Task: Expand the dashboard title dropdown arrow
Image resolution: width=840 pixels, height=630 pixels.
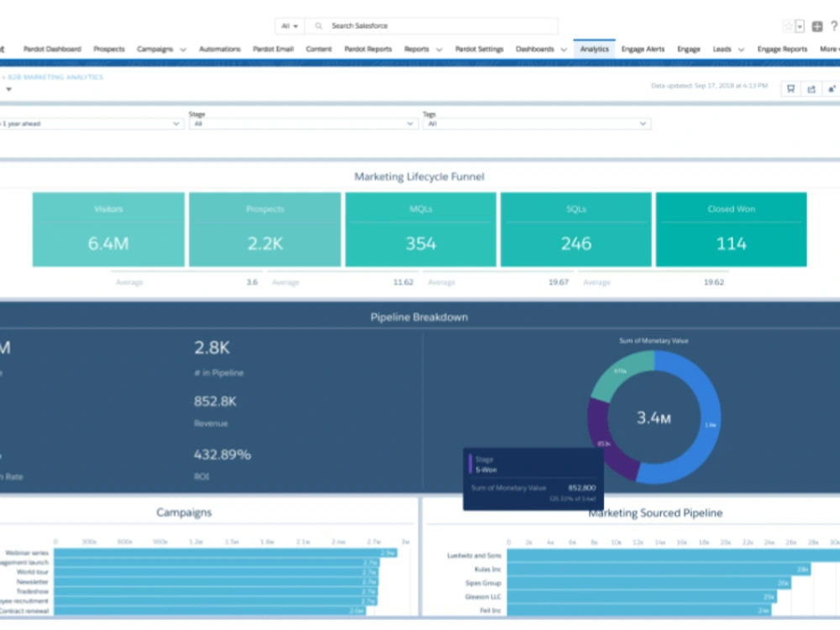Action: (x=8, y=90)
